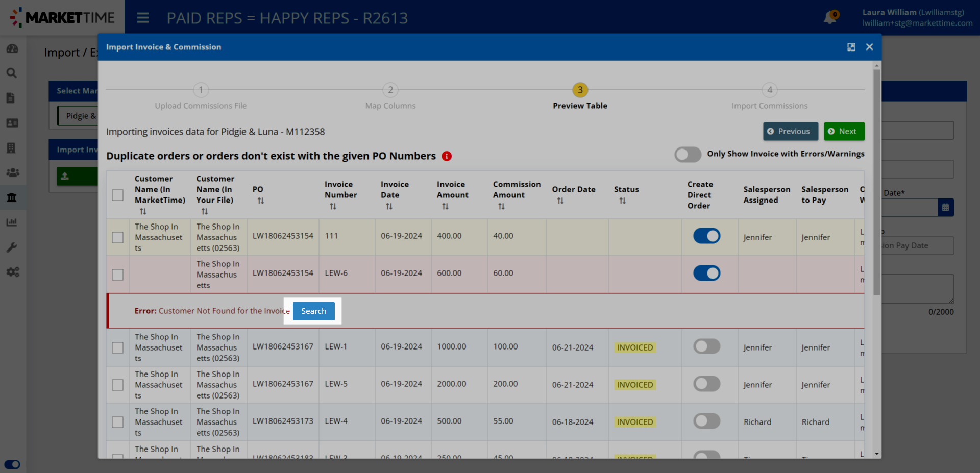980x473 pixels.
Task: Click the wrench tools sidebar icon
Action: point(12,247)
